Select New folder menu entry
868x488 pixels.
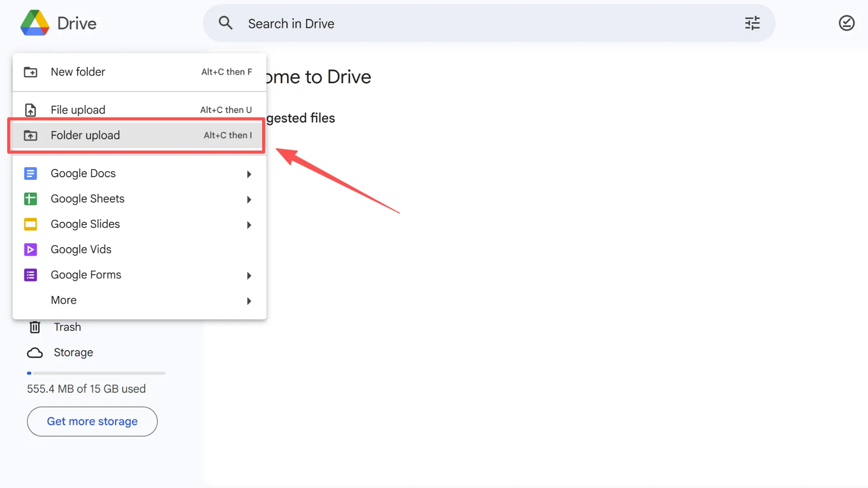139,72
